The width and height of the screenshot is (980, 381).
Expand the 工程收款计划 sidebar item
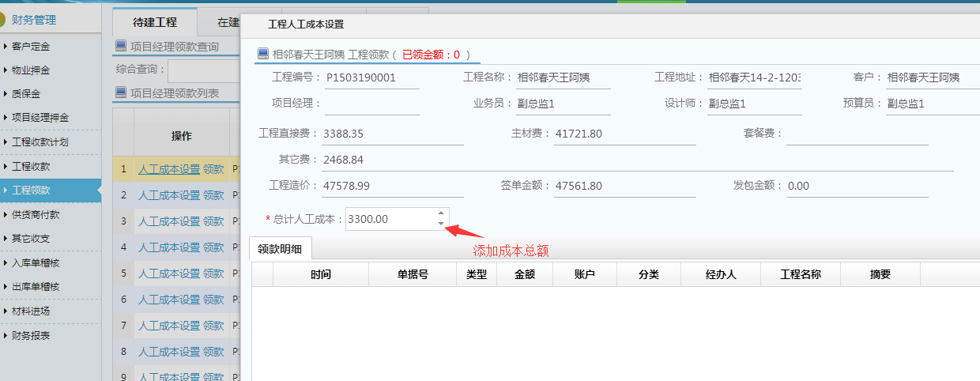pos(40,142)
